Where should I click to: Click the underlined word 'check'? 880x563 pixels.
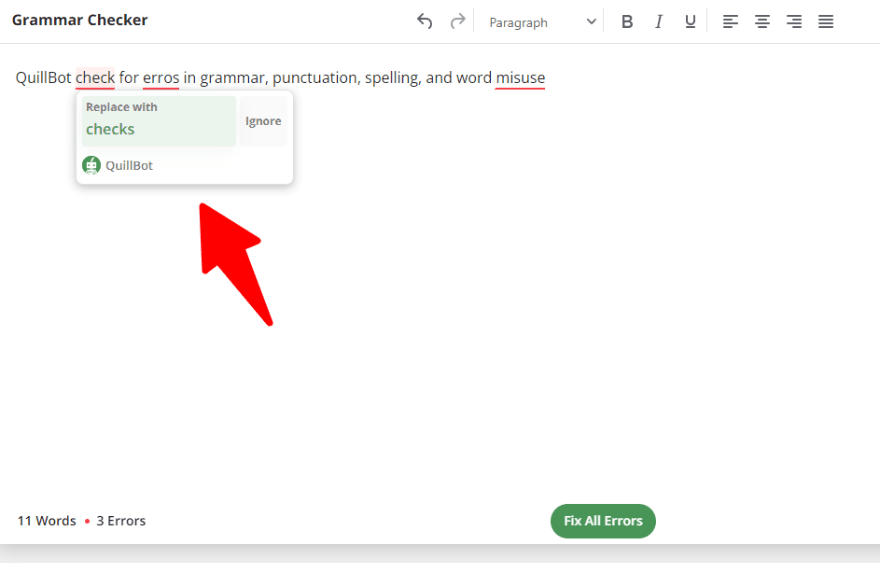click(95, 78)
